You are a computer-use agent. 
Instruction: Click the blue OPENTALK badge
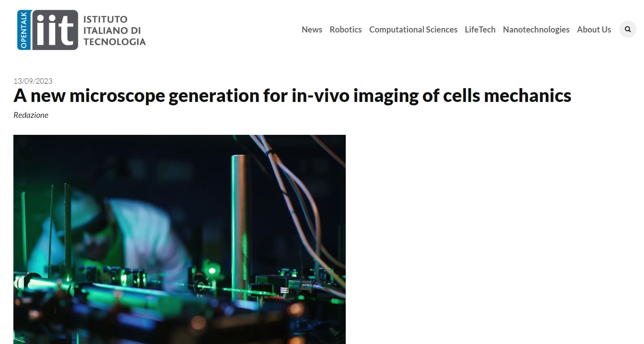pyautogui.click(x=24, y=30)
